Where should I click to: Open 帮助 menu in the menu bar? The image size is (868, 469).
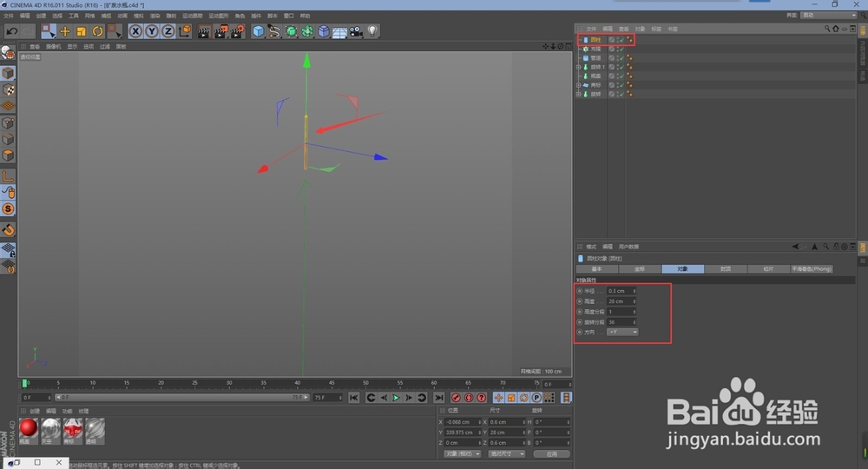305,16
